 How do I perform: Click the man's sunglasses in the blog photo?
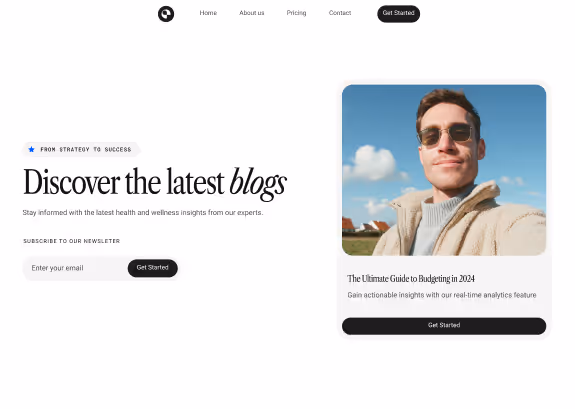point(445,135)
